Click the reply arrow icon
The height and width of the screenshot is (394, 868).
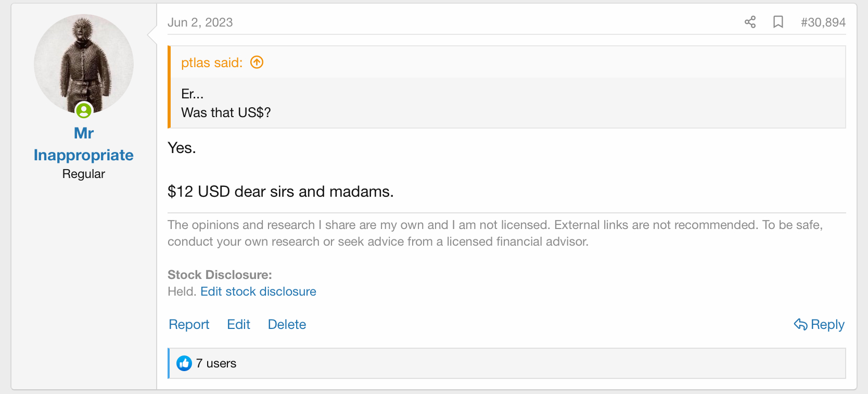[800, 324]
